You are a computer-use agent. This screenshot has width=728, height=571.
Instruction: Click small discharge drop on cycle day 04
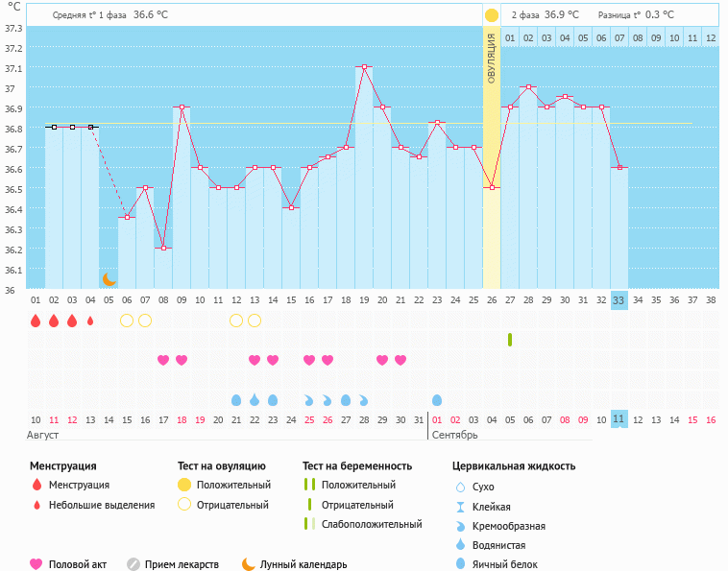90,321
